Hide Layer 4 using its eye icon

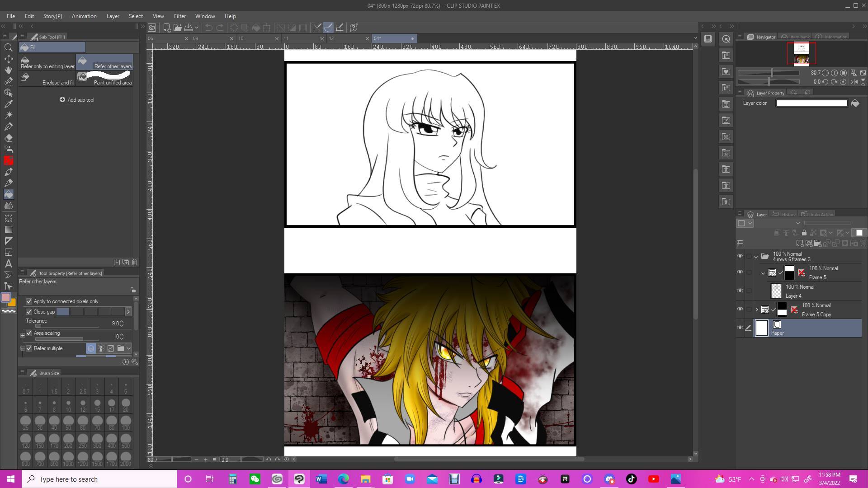[x=740, y=291]
